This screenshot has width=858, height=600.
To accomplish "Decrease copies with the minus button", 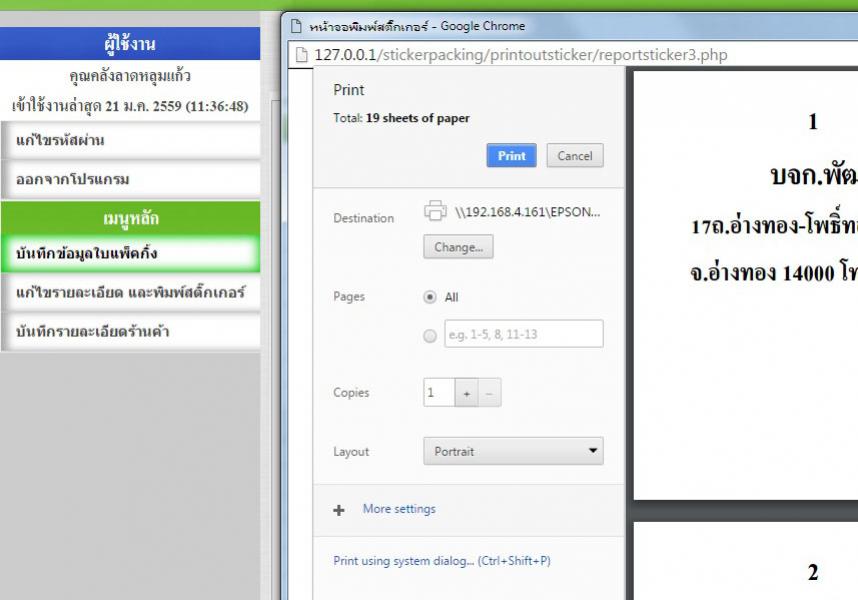I will [x=490, y=393].
